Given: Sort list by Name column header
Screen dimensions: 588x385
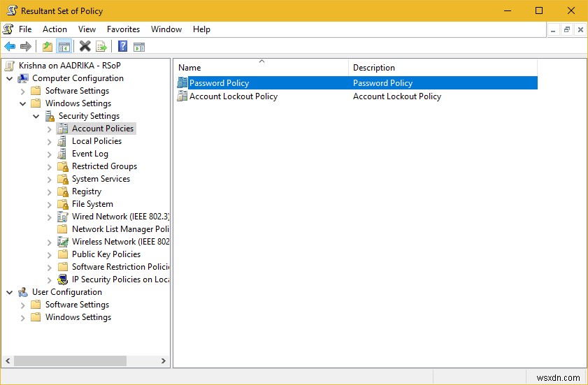Looking at the screenshot, I should click(261, 68).
